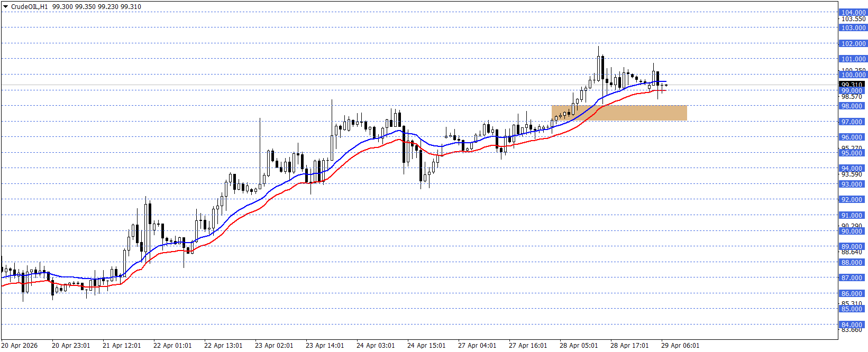Select the 23 Apr 14:01 time label
The width and height of the screenshot is (868, 352).
[x=325, y=346]
